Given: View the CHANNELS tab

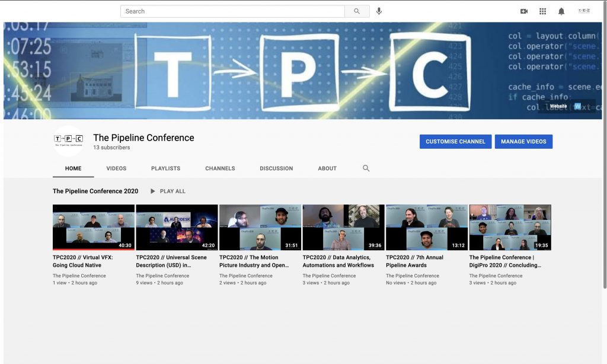Looking at the screenshot, I should pyautogui.click(x=220, y=168).
